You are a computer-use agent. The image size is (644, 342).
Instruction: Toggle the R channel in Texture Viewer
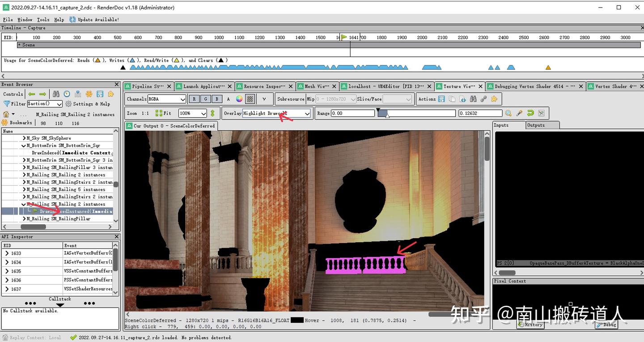[x=194, y=99]
